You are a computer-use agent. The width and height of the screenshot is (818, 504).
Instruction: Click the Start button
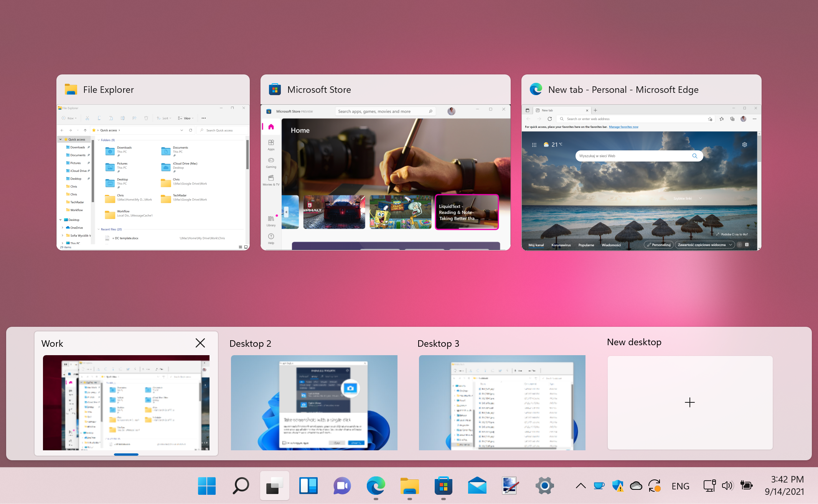pyautogui.click(x=207, y=486)
